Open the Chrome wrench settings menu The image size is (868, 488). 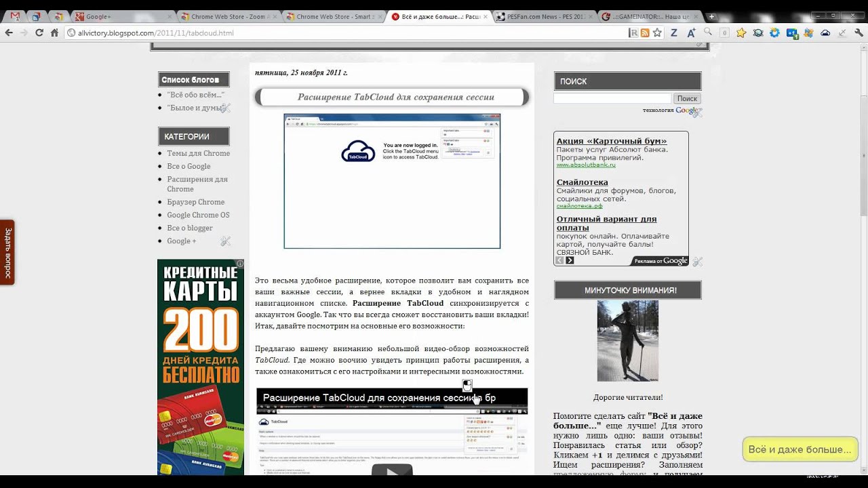tap(859, 33)
